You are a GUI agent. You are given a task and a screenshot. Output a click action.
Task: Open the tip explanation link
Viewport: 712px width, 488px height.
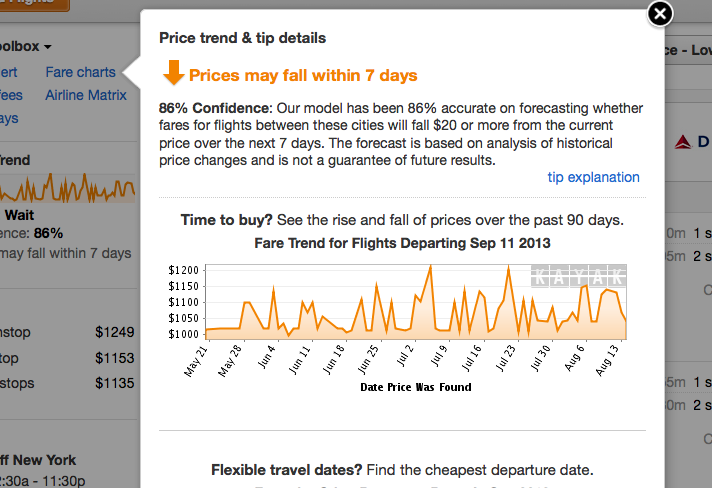coord(593,177)
